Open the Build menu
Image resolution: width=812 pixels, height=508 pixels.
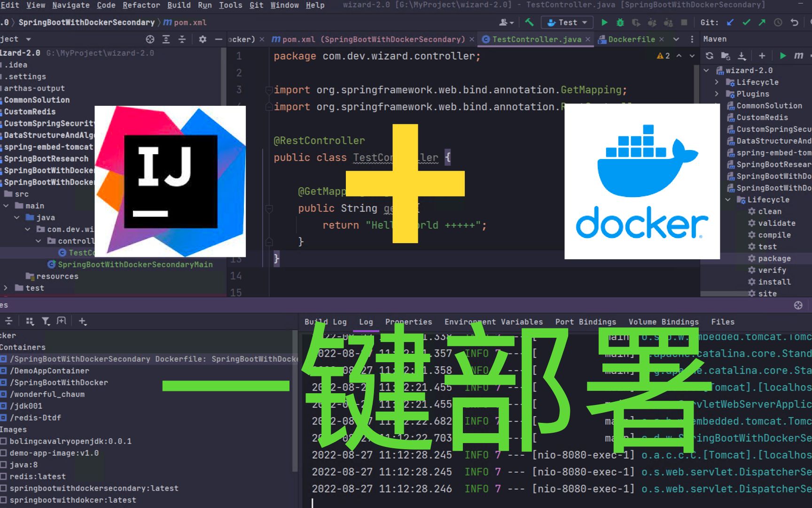[x=179, y=5]
